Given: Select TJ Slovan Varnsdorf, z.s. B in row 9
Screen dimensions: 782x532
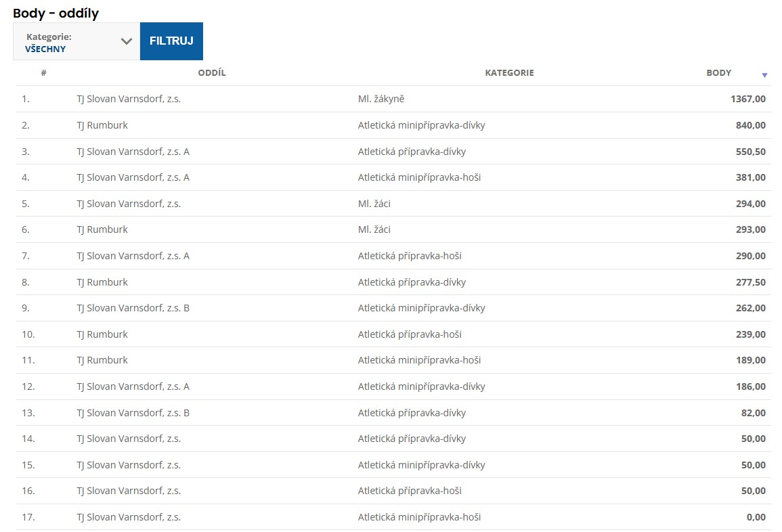Looking at the screenshot, I should (x=133, y=308).
